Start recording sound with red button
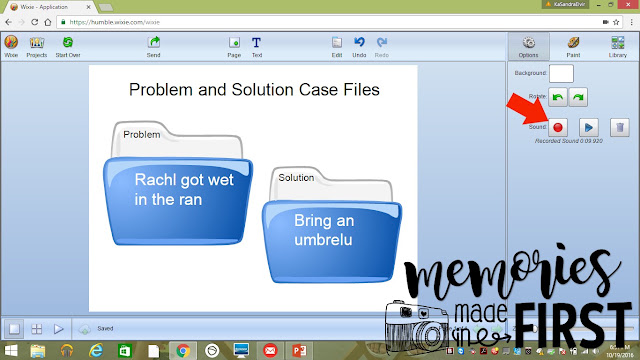The image size is (640, 360). pos(558,127)
